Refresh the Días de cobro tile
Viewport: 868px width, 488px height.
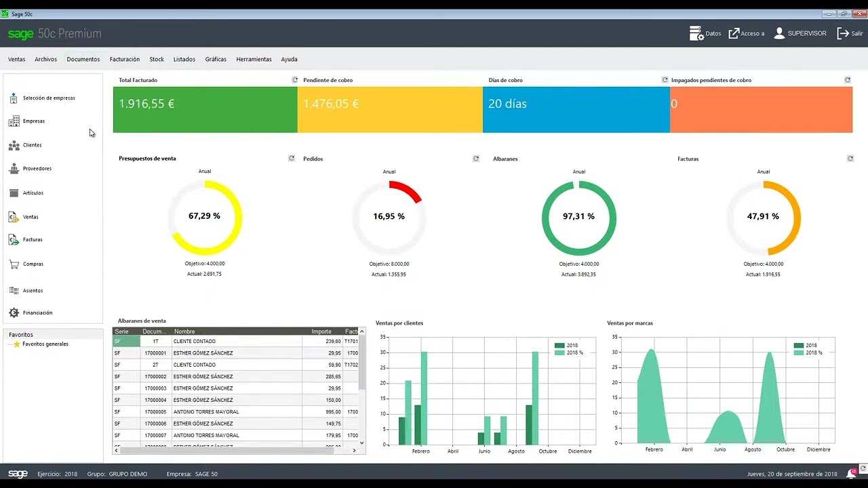(x=665, y=80)
